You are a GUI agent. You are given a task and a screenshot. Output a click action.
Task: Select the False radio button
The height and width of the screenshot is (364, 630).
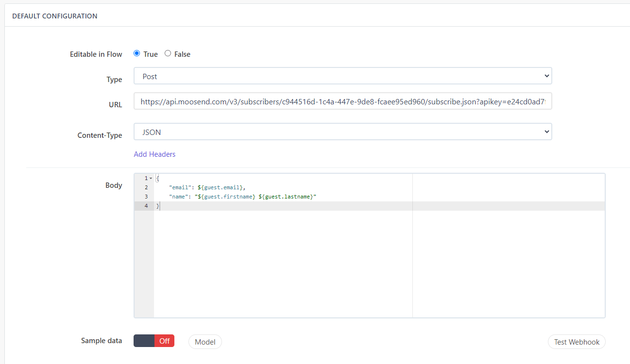168,53
